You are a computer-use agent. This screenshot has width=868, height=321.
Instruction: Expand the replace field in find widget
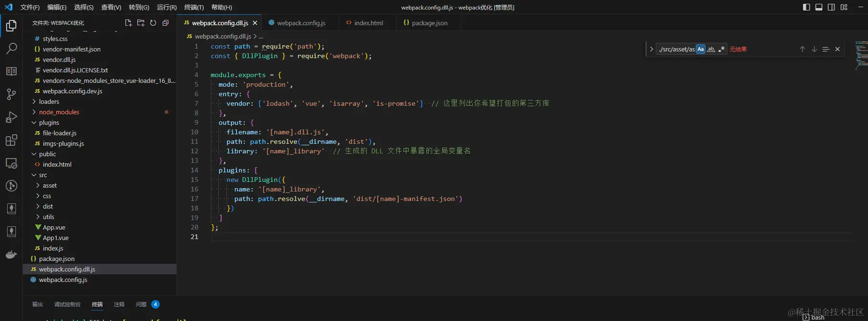[x=651, y=49]
